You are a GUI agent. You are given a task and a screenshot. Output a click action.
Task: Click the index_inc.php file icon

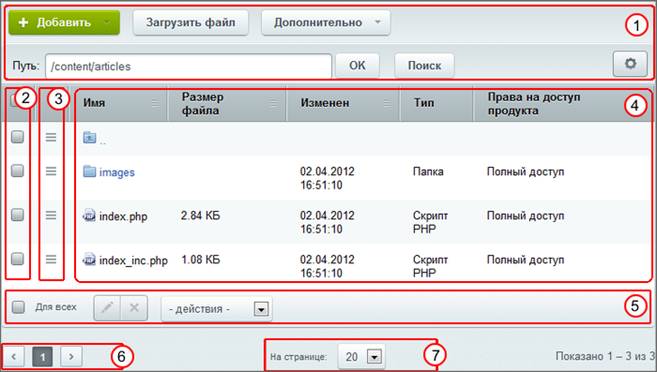[89, 259]
